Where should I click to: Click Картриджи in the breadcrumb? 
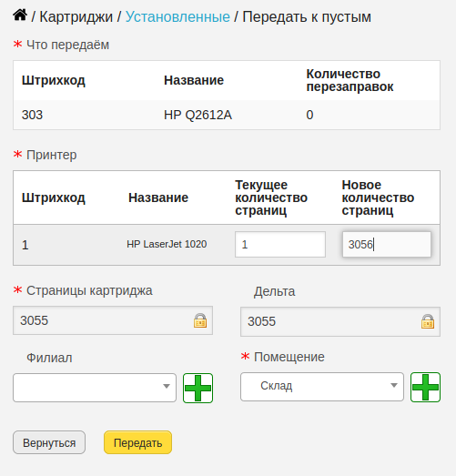[x=76, y=16]
